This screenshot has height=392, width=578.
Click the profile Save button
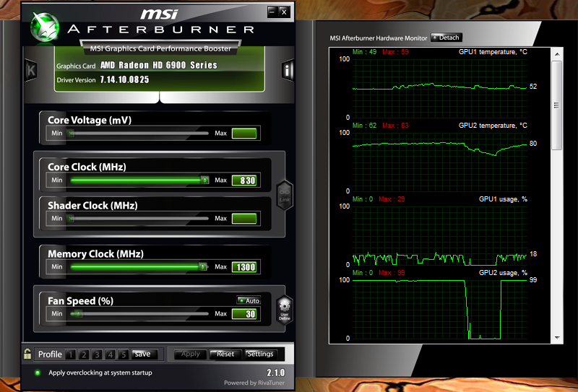click(144, 354)
